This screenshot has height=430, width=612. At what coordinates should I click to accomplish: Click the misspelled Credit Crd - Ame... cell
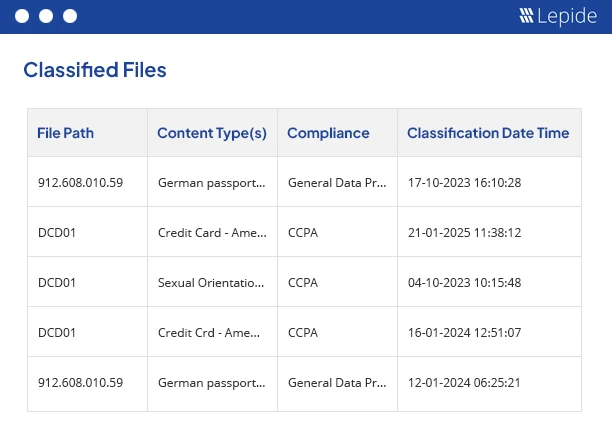click(212, 333)
